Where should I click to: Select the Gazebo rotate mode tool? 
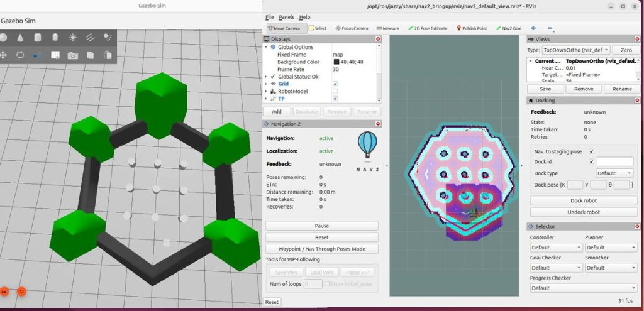point(20,55)
